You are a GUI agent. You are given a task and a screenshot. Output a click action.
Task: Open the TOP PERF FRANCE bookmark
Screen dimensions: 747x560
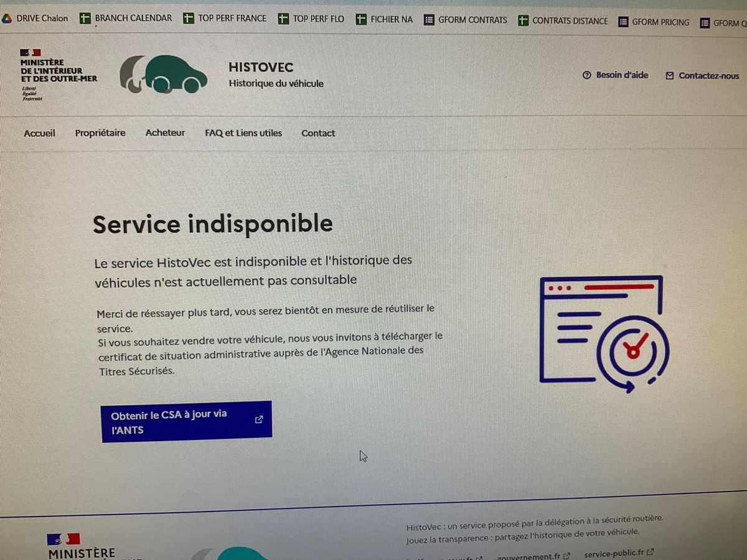coord(225,19)
